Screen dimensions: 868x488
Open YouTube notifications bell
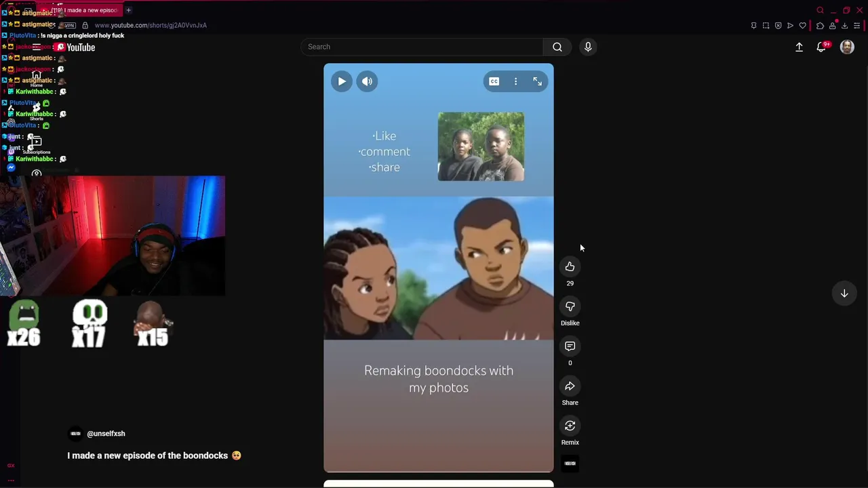821,47
